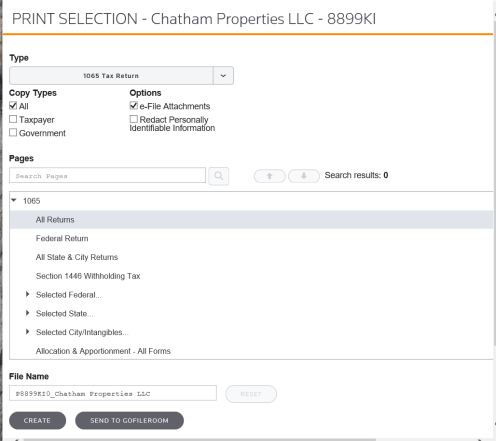The image size is (496, 441).
Task: Click the CREATE button
Action: tap(37, 420)
